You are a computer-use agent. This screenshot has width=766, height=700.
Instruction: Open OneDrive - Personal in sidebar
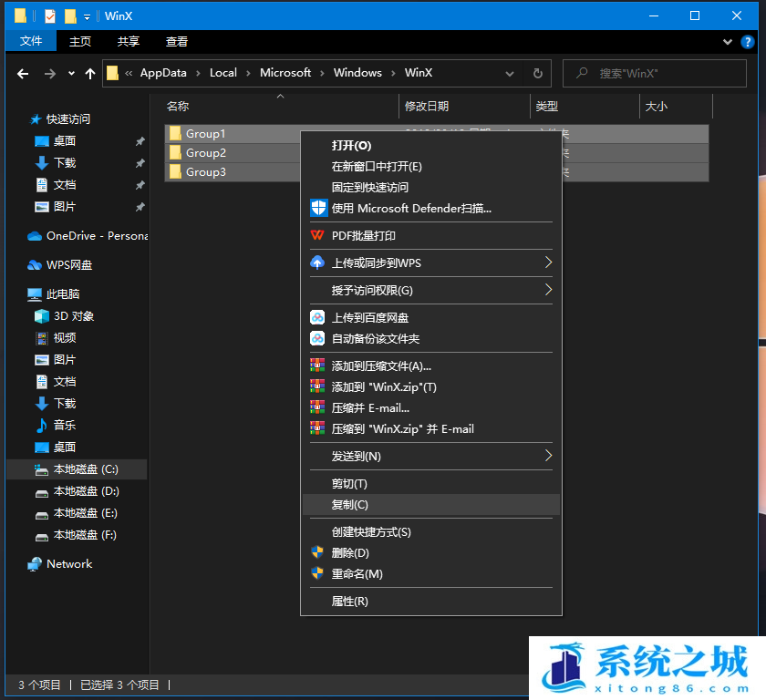(x=88, y=236)
